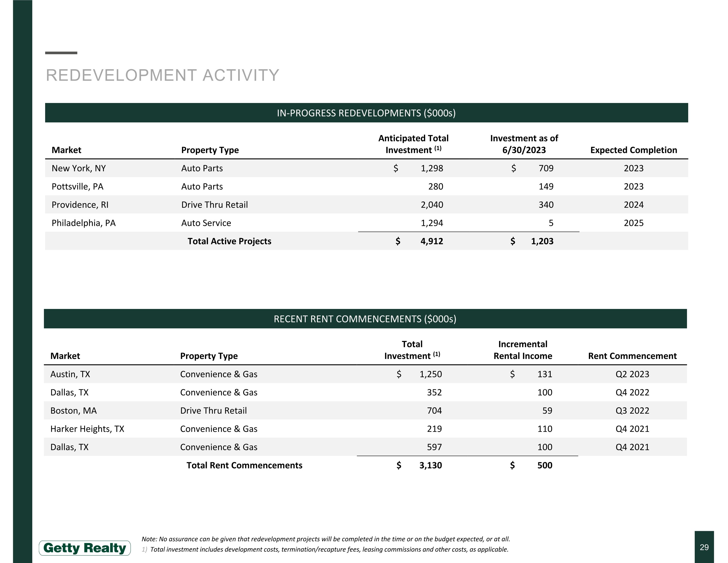Screen dimensions: 728x563
Task: Click the New York, NY market cell
Action: [79, 168]
